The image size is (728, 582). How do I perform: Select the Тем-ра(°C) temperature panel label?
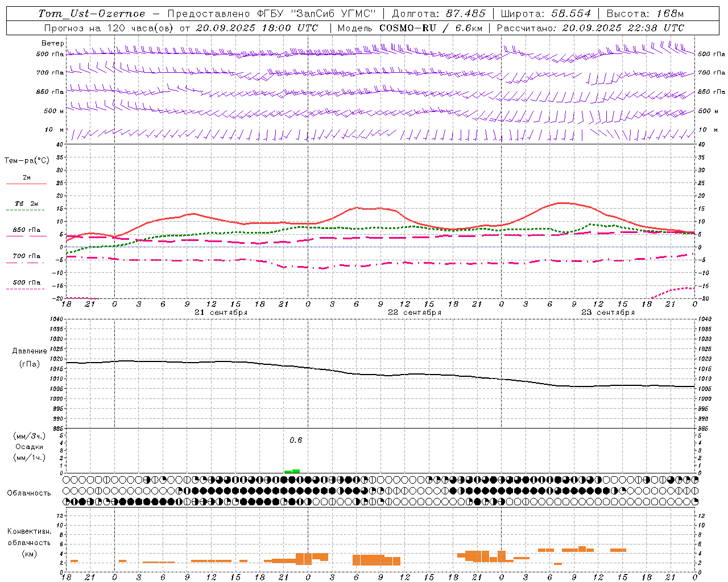coord(27,161)
